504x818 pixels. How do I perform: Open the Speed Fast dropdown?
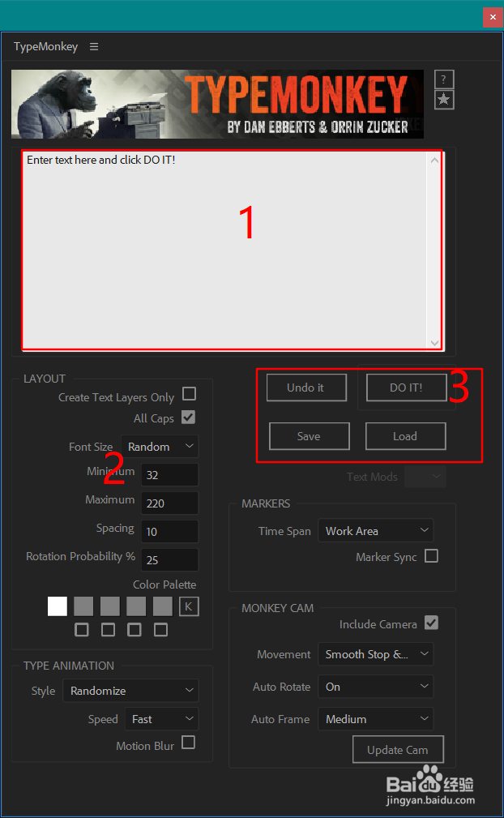161,719
